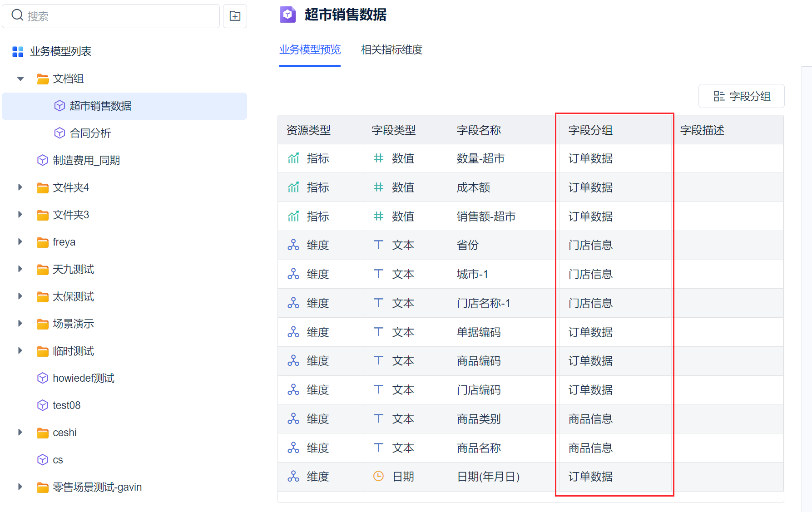Click the dimension icon in the 省份 row

293,245
